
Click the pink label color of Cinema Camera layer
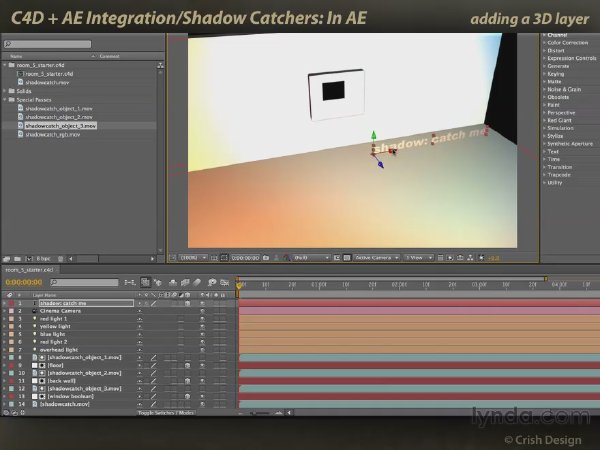[11, 311]
